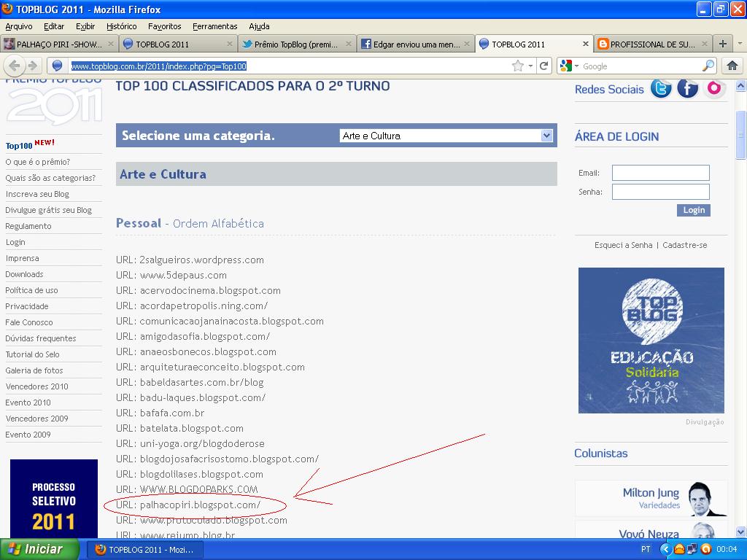Click the Email input field
Image resolution: width=747 pixels, height=560 pixels.
[x=660, y=172]
